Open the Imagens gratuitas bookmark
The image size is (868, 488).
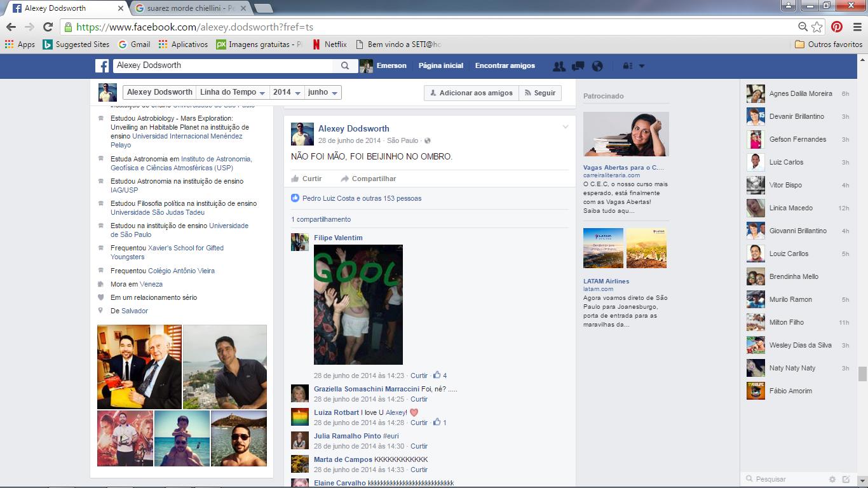pyautogui.click(x=259, y=44)
